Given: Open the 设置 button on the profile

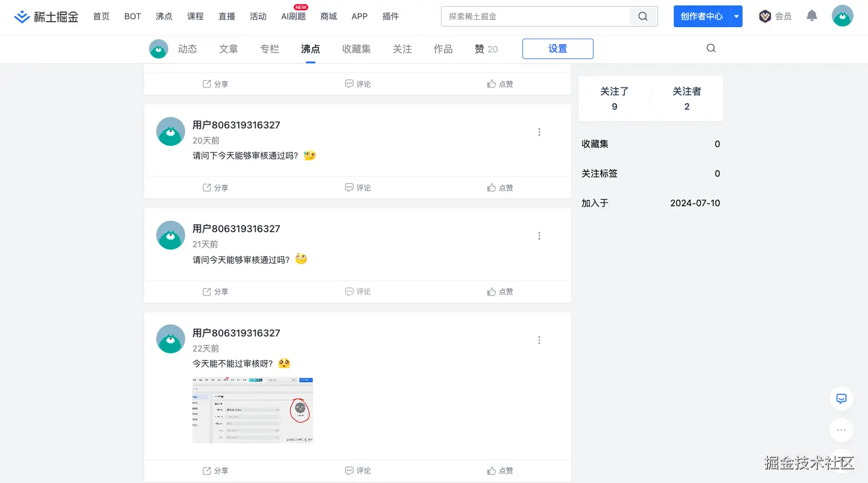Looking at the screenshot, I should (557, 49).
